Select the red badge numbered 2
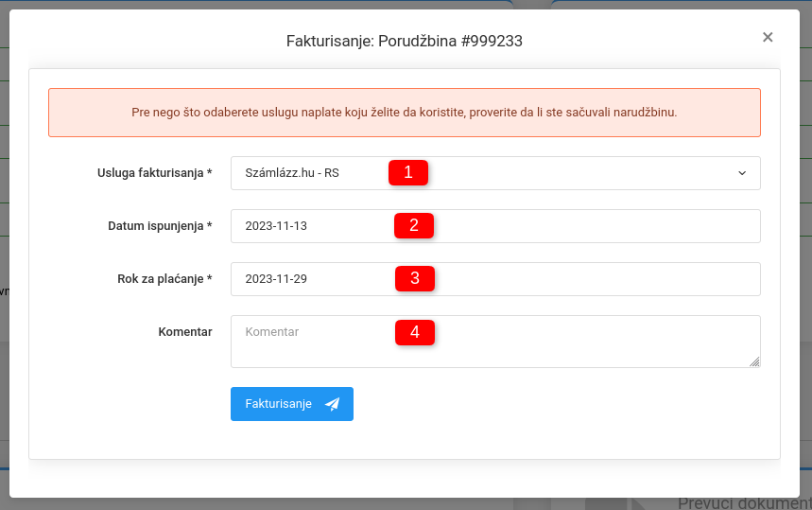 (x=414, y=225)
